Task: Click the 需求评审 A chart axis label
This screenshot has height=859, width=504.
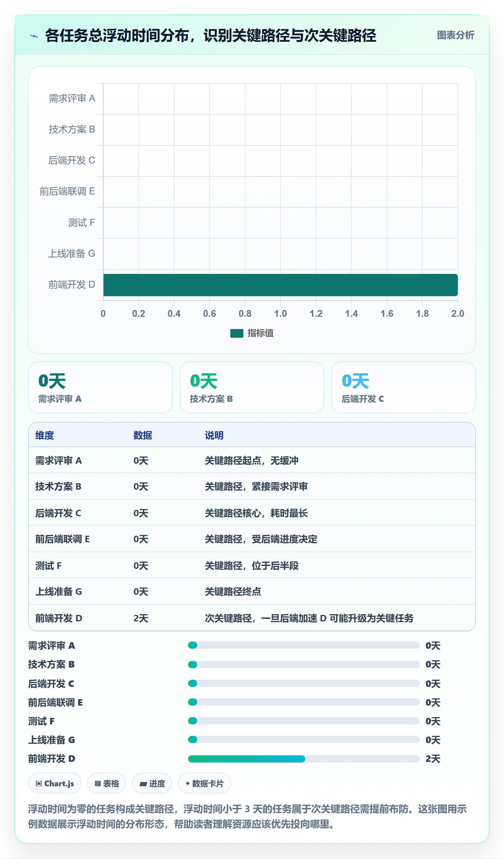Action: tap(72, 98)
